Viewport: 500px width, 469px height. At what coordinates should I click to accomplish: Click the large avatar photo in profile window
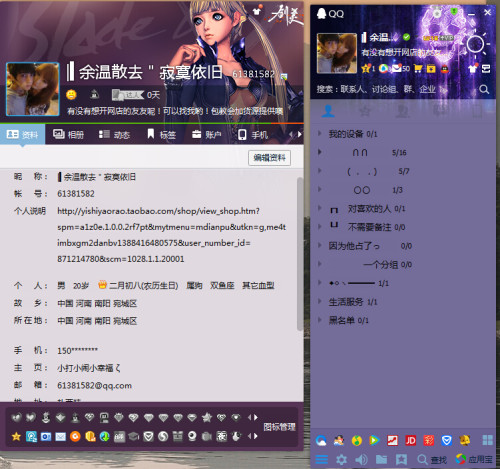(x=33, y=89)
